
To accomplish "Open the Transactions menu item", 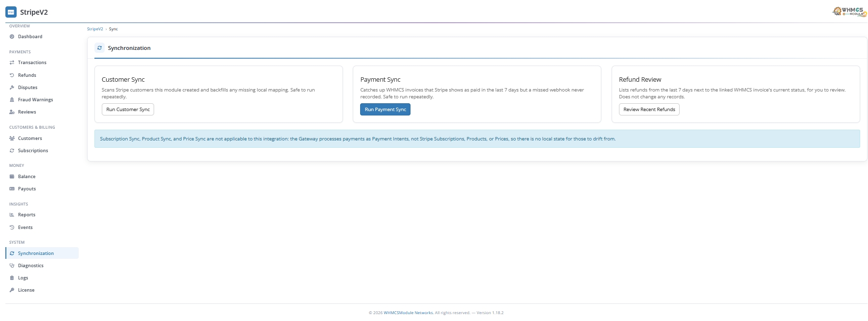I will click(x=42, y=63).
